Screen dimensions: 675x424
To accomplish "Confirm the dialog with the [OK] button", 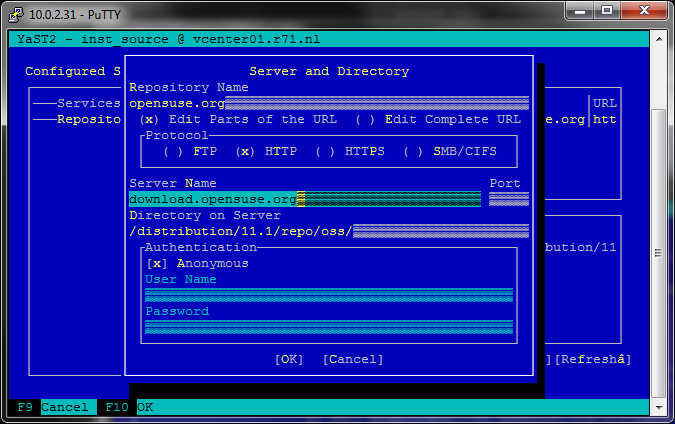I will (x=289, y=359).
